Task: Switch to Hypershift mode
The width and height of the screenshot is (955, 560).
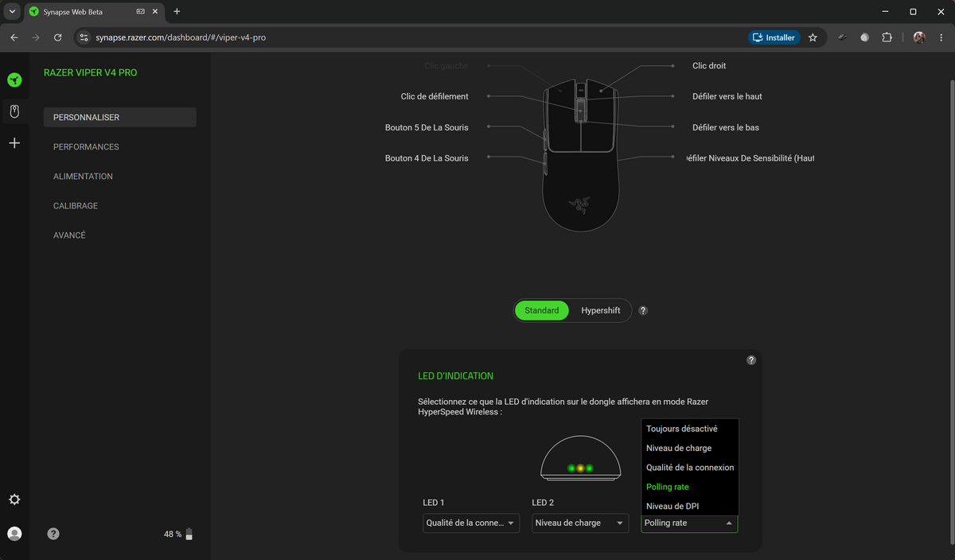Action: [601, 310]
